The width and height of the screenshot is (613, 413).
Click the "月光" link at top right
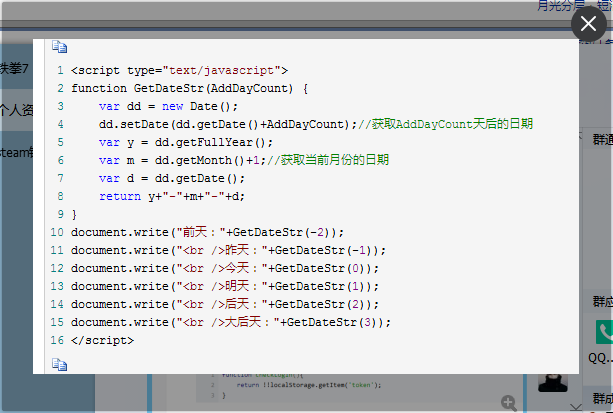tap(548, 5)
